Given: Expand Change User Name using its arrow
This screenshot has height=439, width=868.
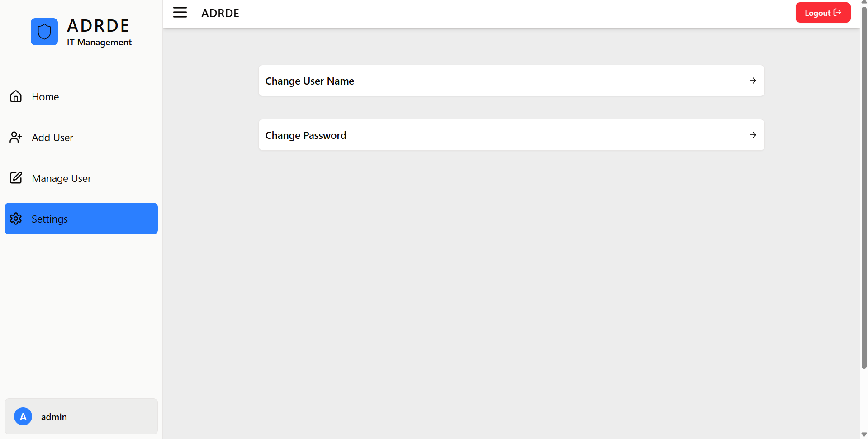Looking at the screenshot, I should pyautogui.click(x=753, y=81).
